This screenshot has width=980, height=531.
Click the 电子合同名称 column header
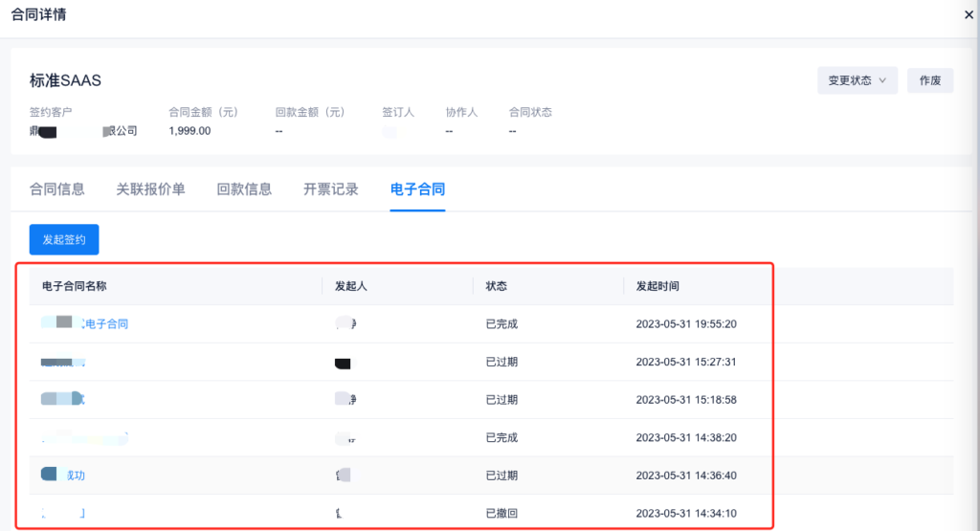pyautogui.click(x=74, y=286)
